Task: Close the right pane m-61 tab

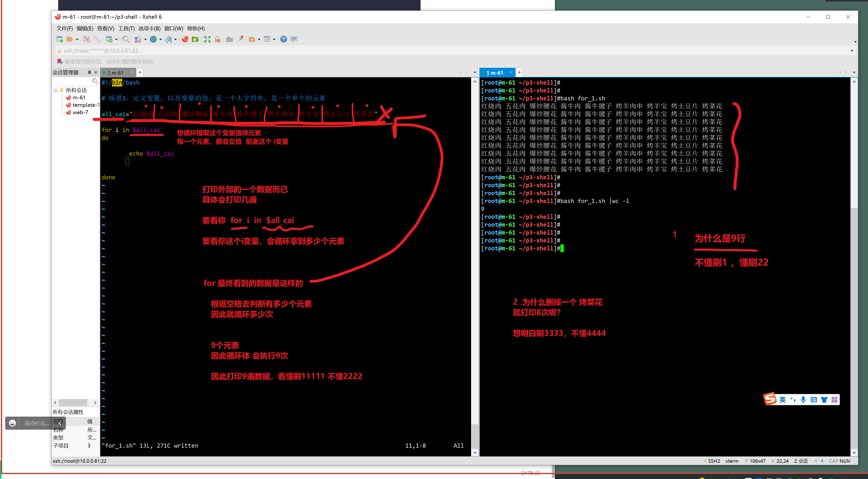Action: (x=511, y=73)
